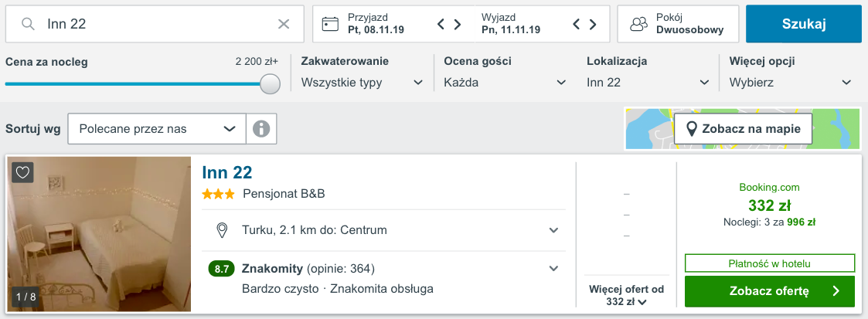Viewport: 868px width, 319px height.
Task: Click the search magnifier icon
Action: coord(28,24)
